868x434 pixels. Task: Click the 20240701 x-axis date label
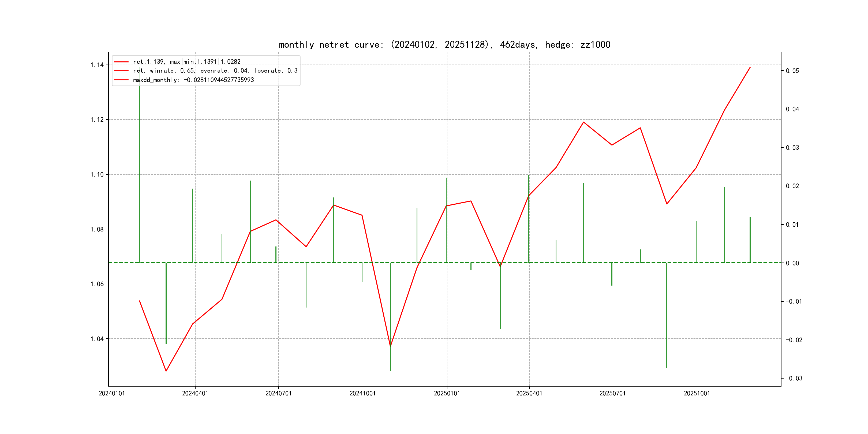tap(278, 393)
